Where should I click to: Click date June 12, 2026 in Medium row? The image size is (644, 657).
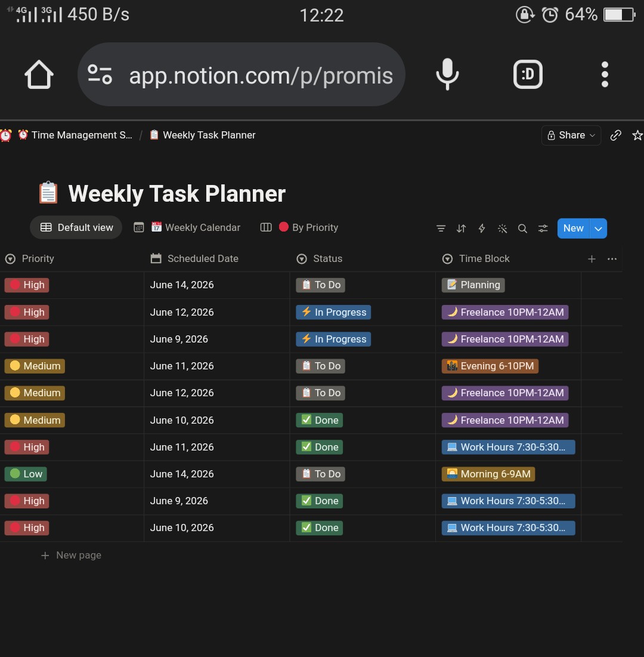[182, 393]
